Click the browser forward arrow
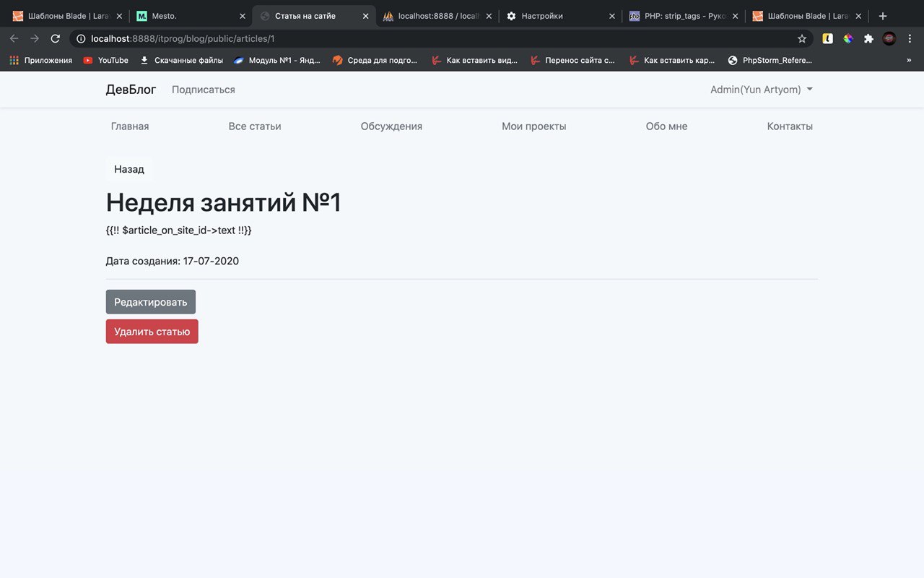Viewport: 924px width, 578px height. (x=35, y=38)
